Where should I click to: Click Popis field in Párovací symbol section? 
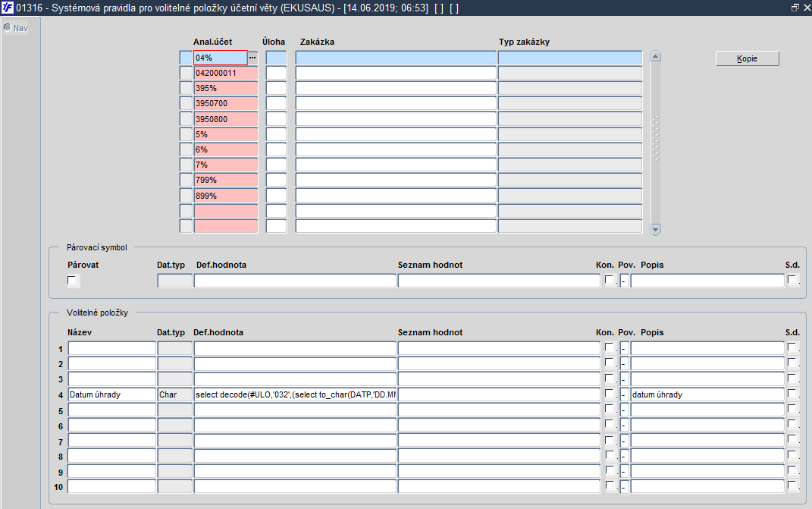click(x=707, y=281)
